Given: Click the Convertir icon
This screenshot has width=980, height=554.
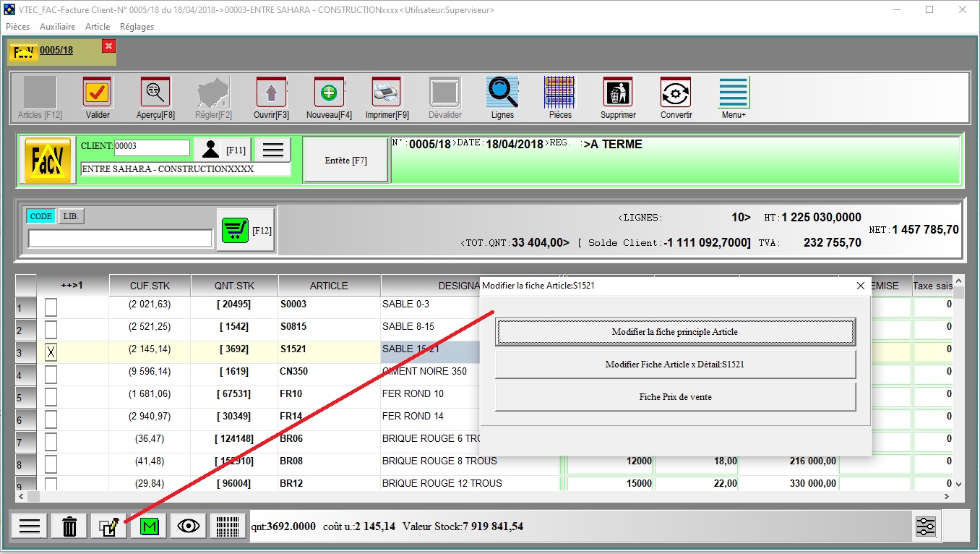Looking at the screenshot, I should [676, 93].
